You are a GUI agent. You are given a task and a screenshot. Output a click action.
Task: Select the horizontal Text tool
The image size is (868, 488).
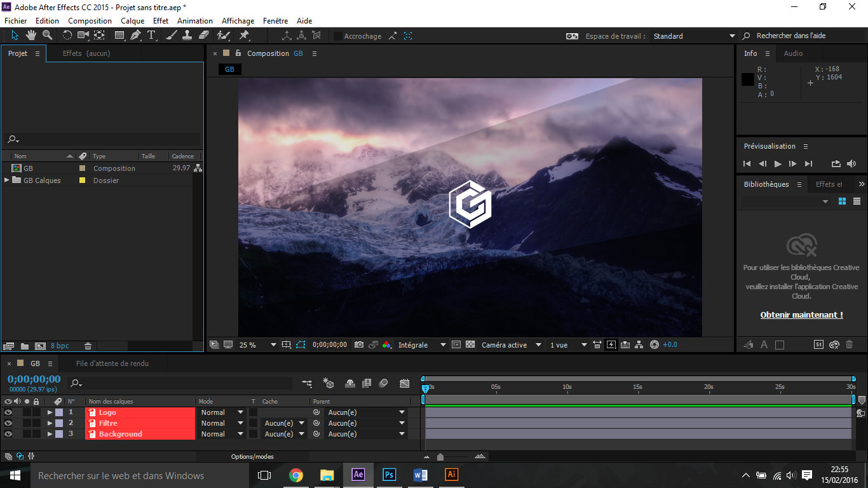coord(151,36)
